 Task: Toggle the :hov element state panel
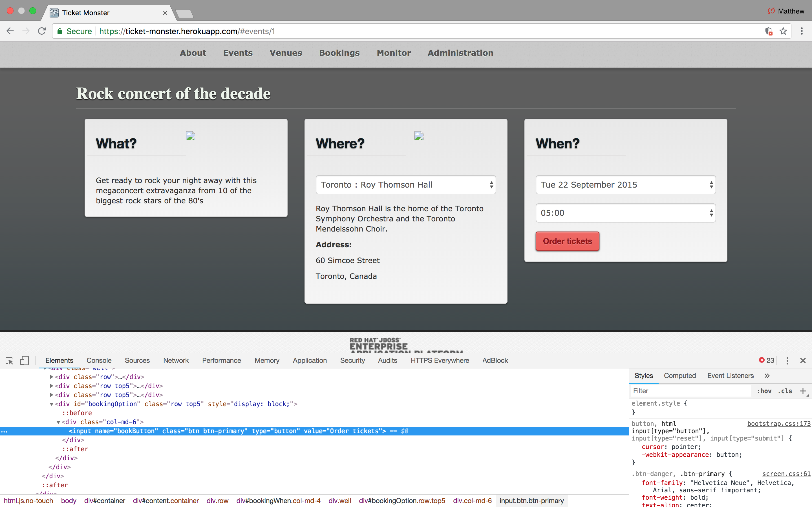tap(764, 391)
